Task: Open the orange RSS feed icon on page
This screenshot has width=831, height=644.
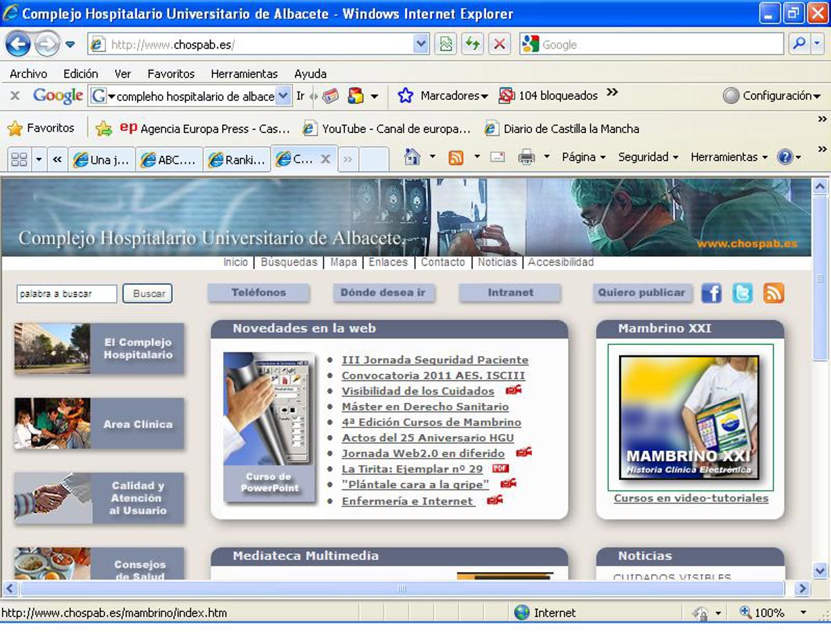Action: 774,293
